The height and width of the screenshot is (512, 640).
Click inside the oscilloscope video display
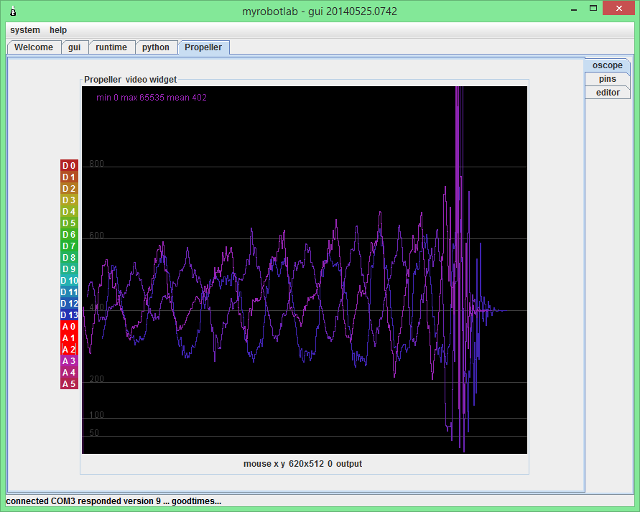click(304, 270)
